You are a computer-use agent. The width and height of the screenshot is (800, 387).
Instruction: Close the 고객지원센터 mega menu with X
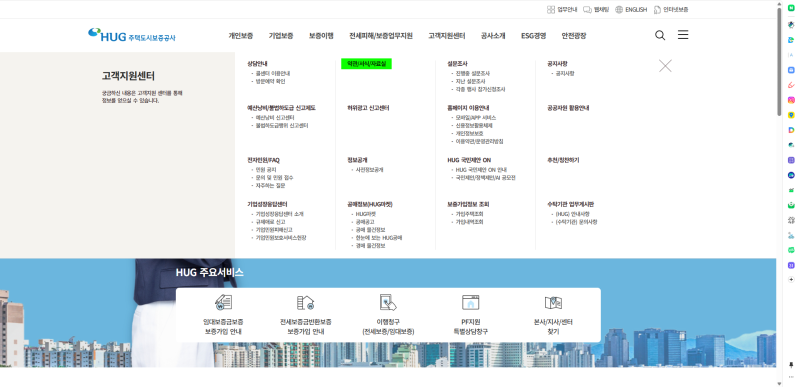pos(665,66)
